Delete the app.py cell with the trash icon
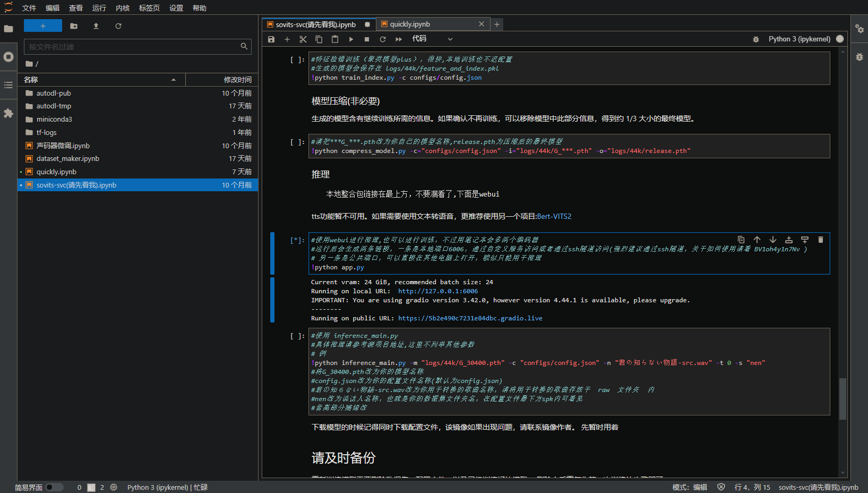Screen dimensions: 868x493 pos(820,240)
